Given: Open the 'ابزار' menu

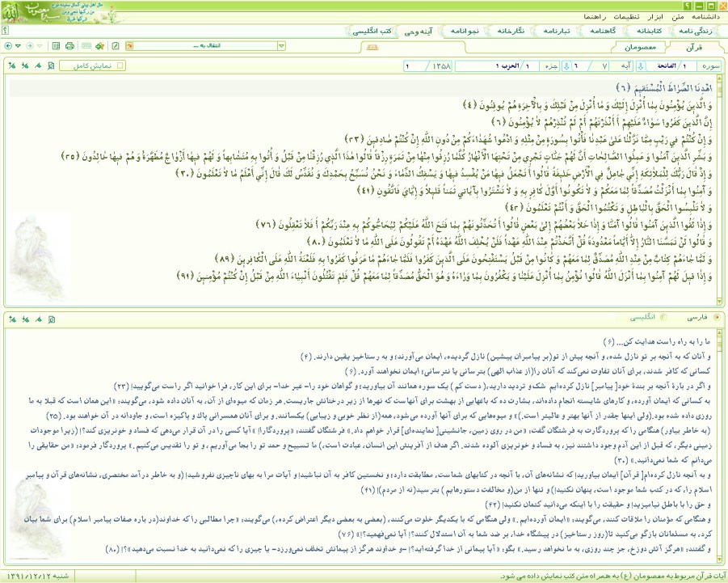Looking at the screenshot, I should (x=655, y=17).
